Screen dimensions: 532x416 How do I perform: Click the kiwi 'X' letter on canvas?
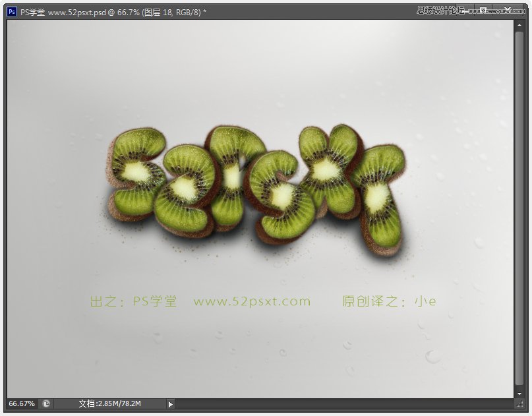tap(331, 171)
